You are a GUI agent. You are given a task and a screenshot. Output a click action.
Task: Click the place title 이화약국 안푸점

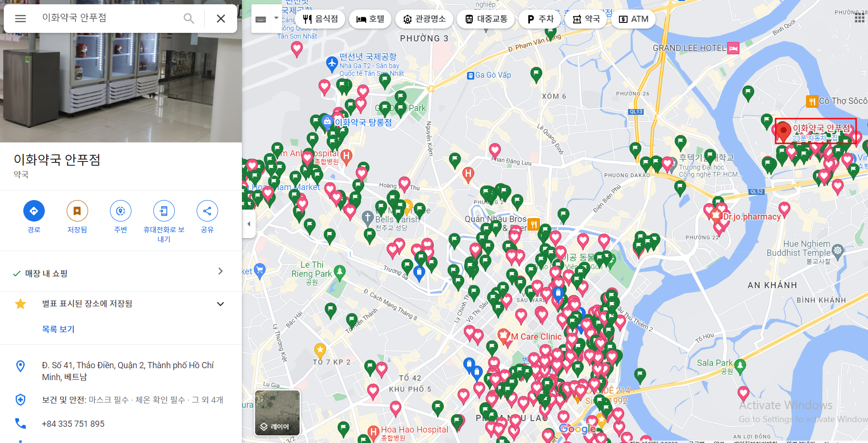(x=57, y=160)
